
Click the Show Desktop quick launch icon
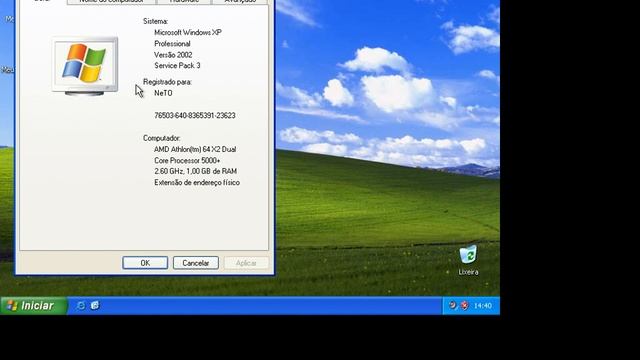[x=95, y=305]
